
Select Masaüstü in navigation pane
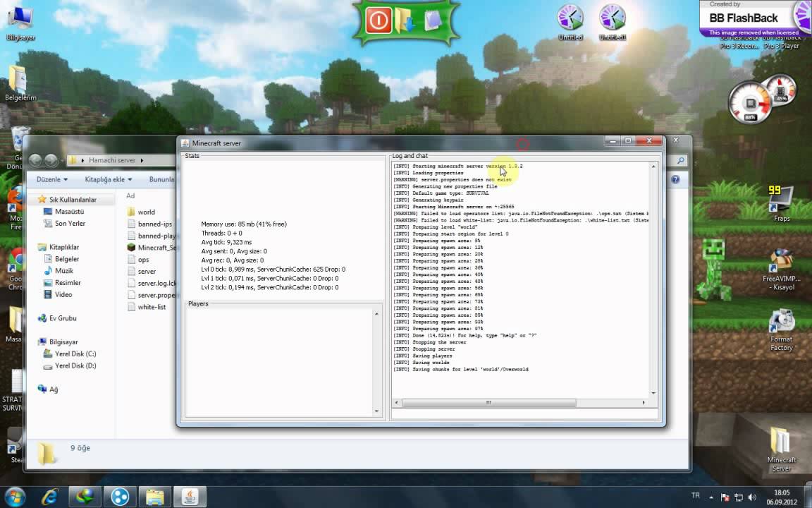coord(63,212)
